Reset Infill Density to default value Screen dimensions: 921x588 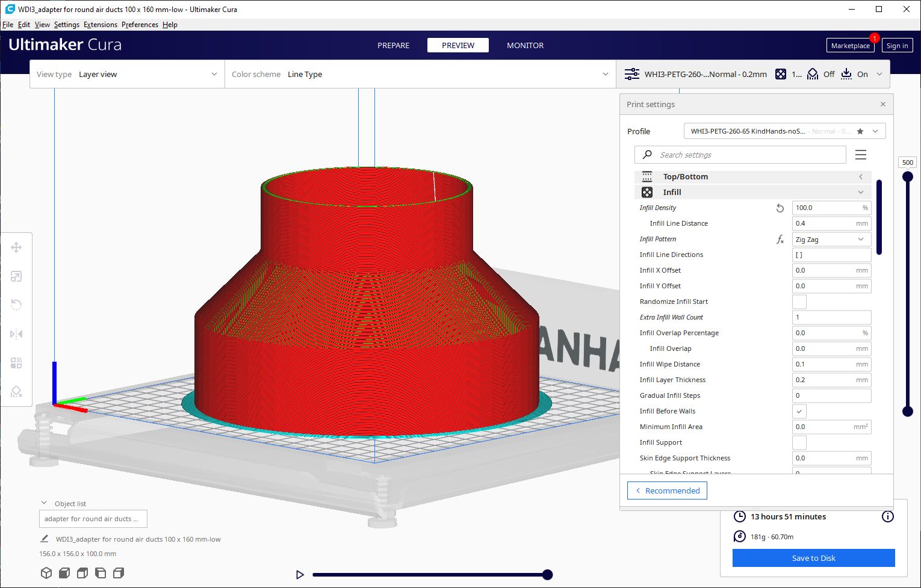click(780, 208)
